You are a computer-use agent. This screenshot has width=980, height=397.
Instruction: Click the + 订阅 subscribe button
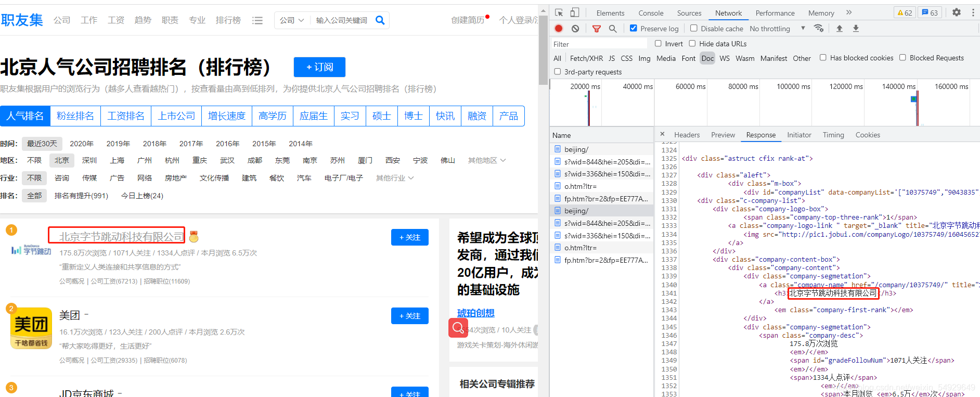[319, 67]
